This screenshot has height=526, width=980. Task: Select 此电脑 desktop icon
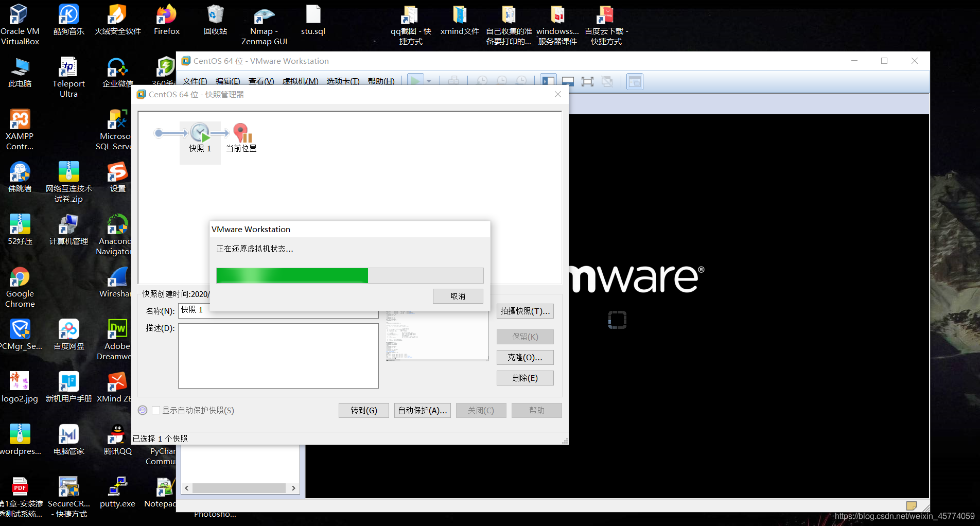20,73
